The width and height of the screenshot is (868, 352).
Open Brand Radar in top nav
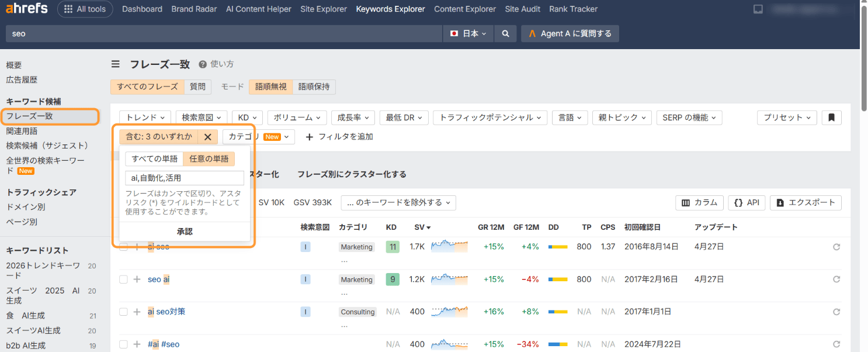coord(194,9)
